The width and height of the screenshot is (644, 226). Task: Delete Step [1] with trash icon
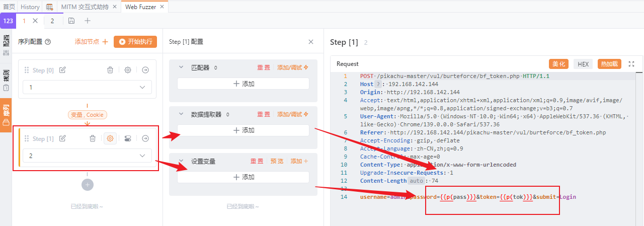[93, 138]
